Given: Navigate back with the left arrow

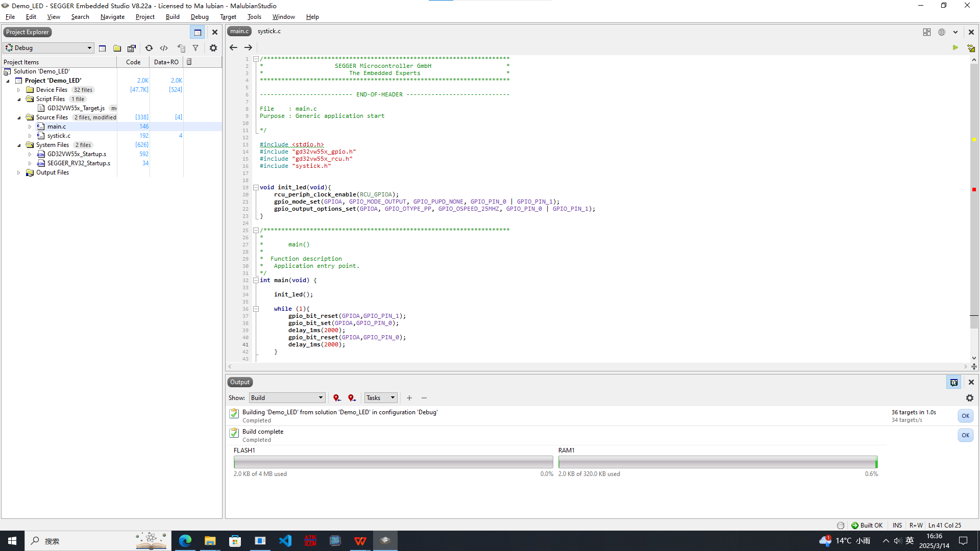Looking at the screenshot, I should pos(233,47).
